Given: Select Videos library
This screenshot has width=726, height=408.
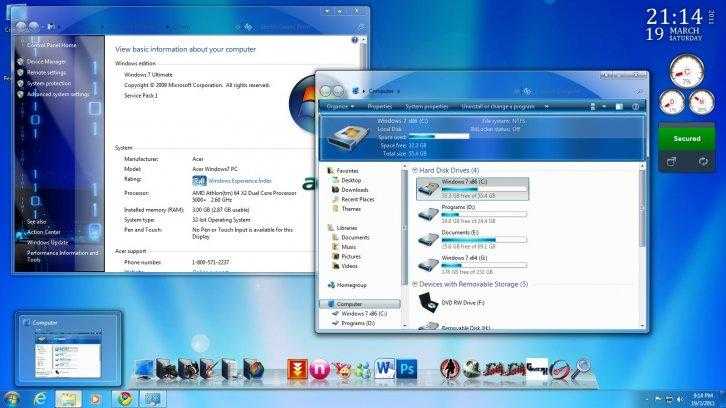Looking at the screenshot, I should tap(350, 266).
